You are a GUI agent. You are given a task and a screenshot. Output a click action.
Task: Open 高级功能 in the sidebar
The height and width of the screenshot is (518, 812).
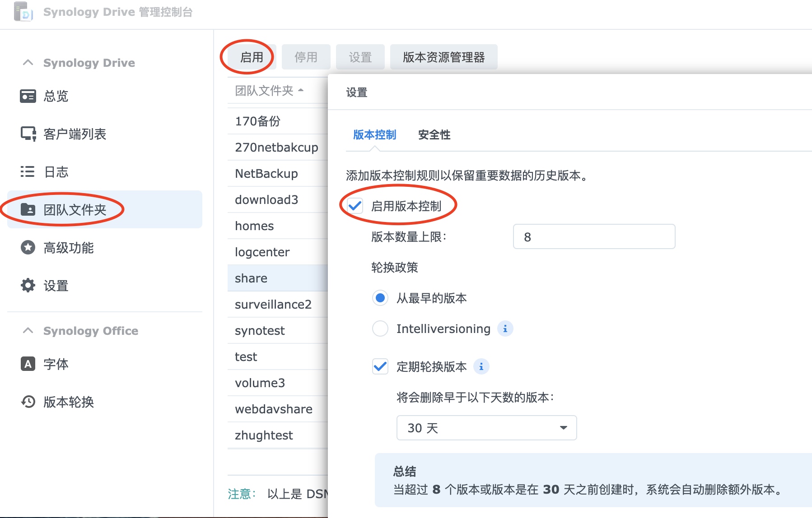click(105, 248)
